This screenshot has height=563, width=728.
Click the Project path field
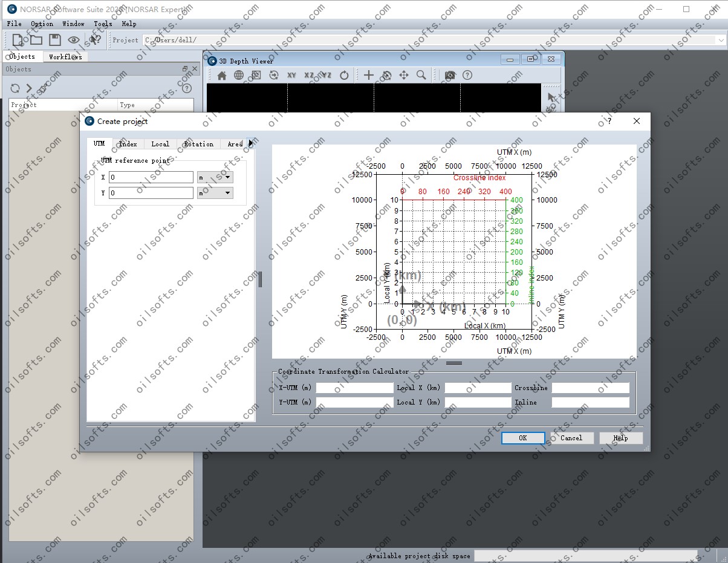click(428, 40)
